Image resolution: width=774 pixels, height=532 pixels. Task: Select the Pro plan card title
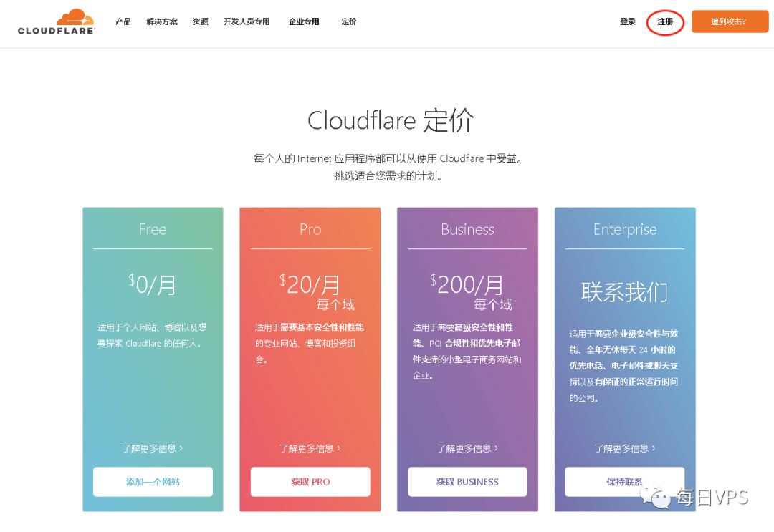pos(310,230)
